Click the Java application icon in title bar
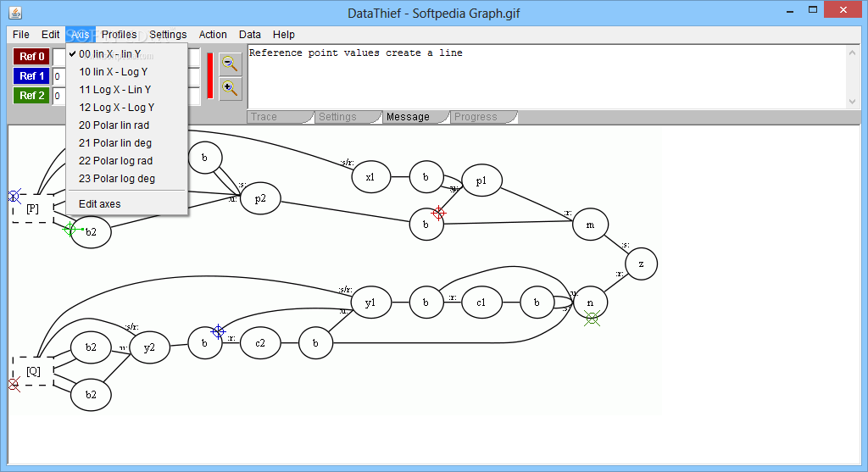868x472 pixels. (x=15, y=13)
